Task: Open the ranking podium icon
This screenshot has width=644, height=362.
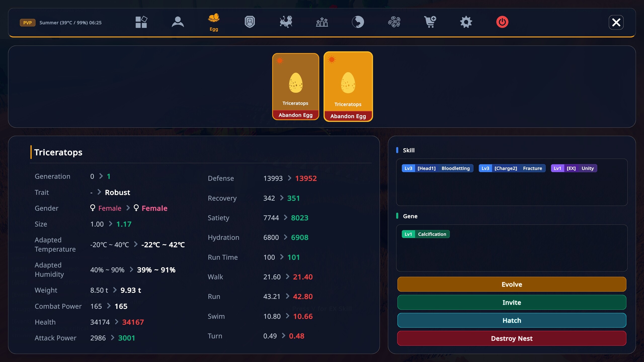Action: (x=322, y=22)
